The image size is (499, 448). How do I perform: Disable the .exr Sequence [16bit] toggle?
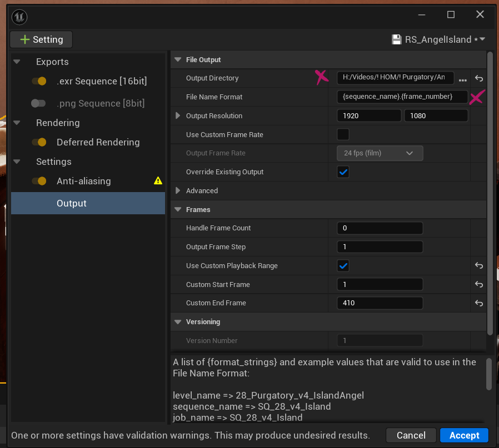pyautogui.click(x=39, y=81)
